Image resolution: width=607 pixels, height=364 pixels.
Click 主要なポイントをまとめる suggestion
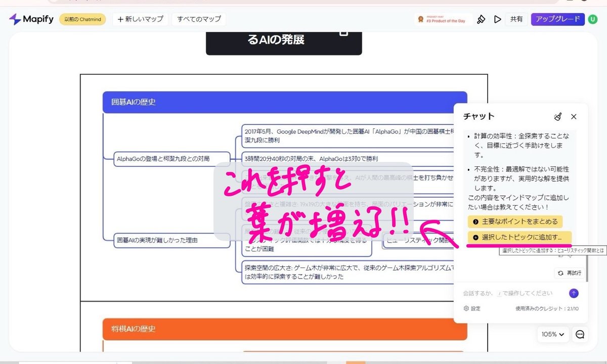coord(515,221)
